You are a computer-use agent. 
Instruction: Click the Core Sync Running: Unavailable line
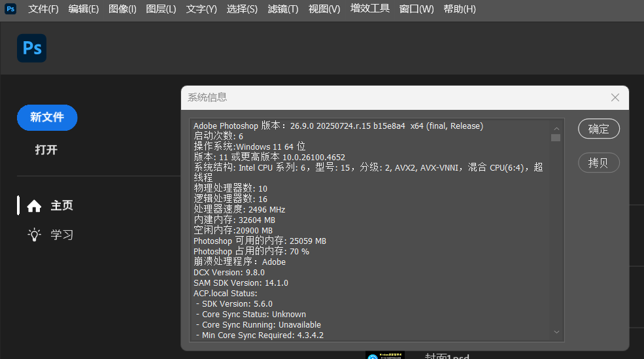click(258, 325)
